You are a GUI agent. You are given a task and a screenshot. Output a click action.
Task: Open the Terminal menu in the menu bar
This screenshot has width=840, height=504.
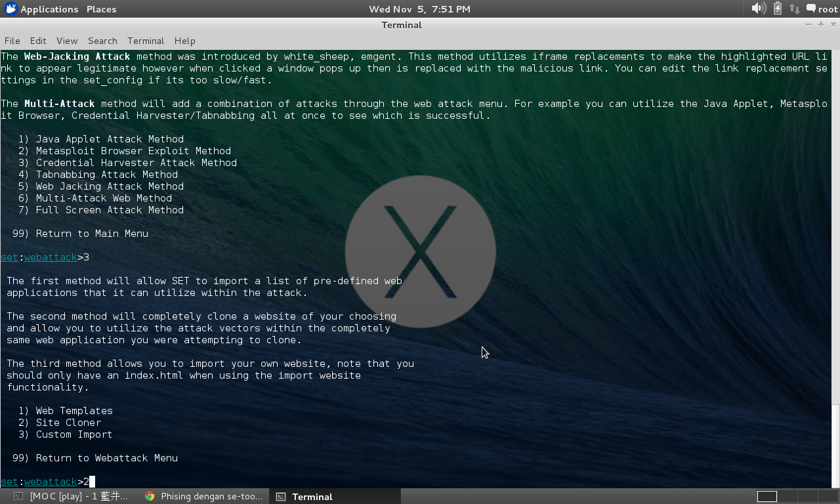[145, 41]
